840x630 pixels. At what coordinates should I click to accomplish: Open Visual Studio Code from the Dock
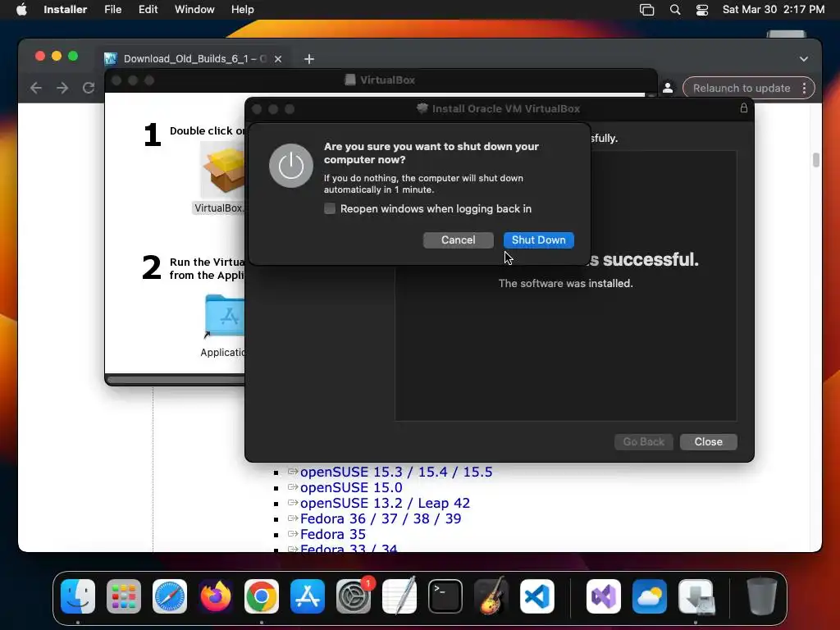[536, 596]
